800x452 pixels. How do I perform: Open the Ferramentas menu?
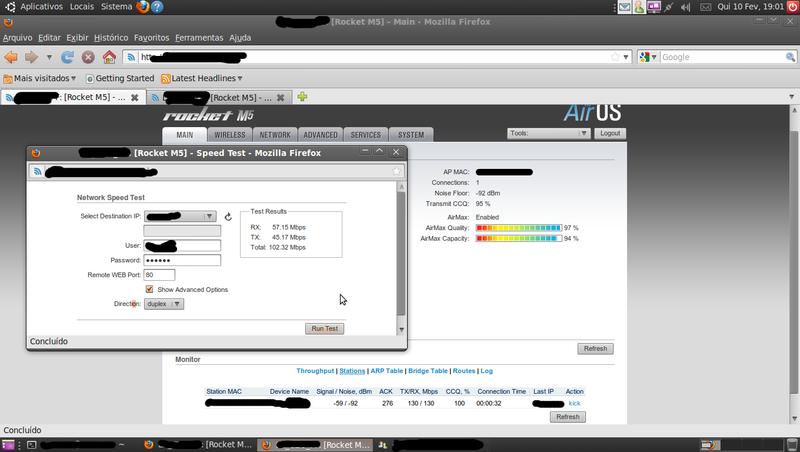[x=199, y=38]
